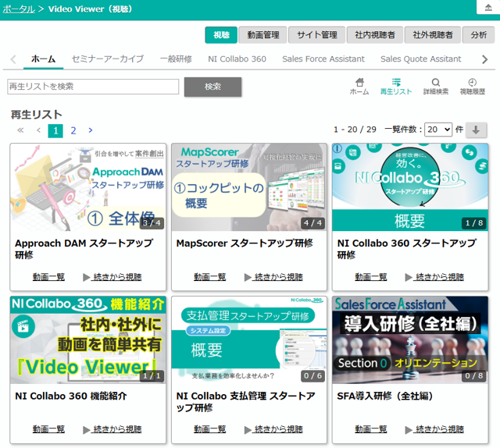
Task: Open the ホーム icon in toolbar
Action: 359,87
